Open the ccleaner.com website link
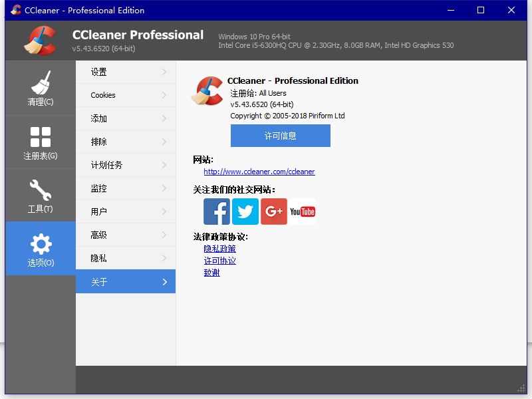 [259, 172]
